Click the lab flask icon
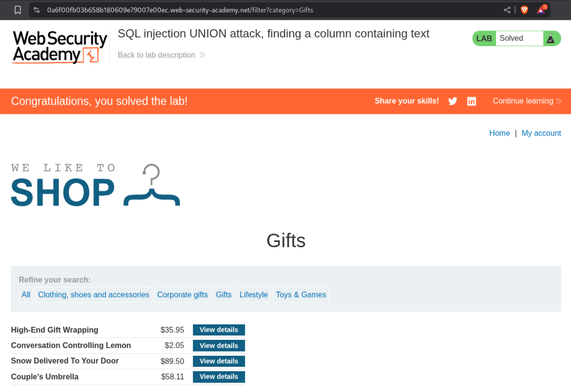This screenshot has width=571, height=392. pyautogui.click(x=551, y=39)
